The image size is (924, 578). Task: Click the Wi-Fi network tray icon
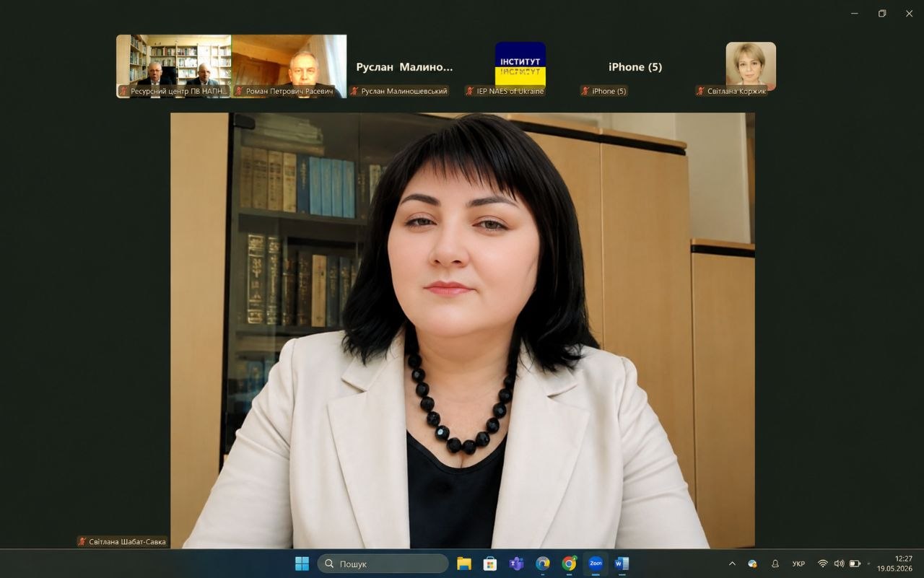(822, 564)
